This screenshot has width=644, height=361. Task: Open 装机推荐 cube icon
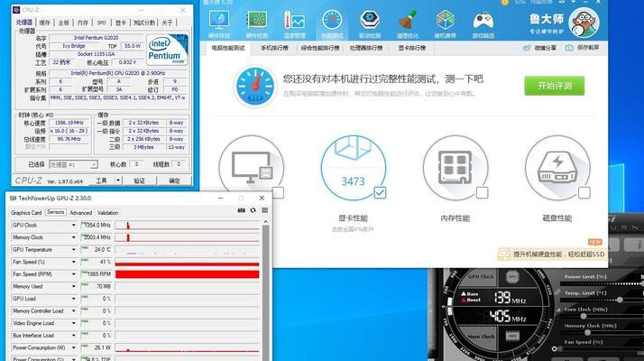coord(446,20)
